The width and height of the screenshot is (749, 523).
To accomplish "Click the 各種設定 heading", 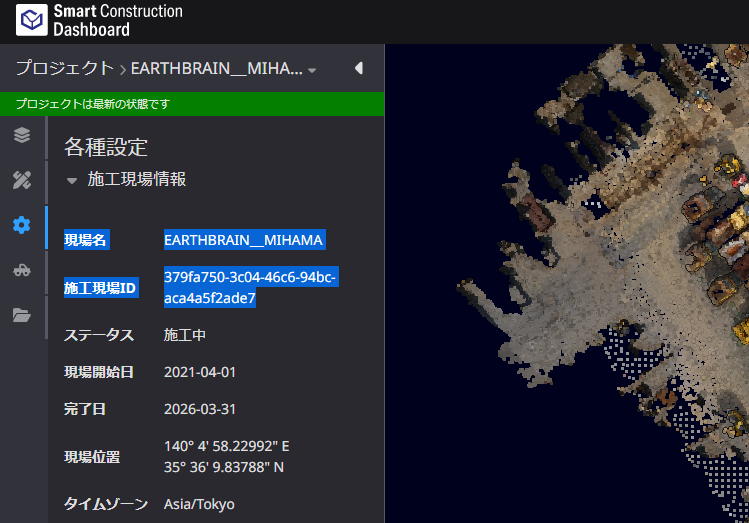I will tap(106, 147).
